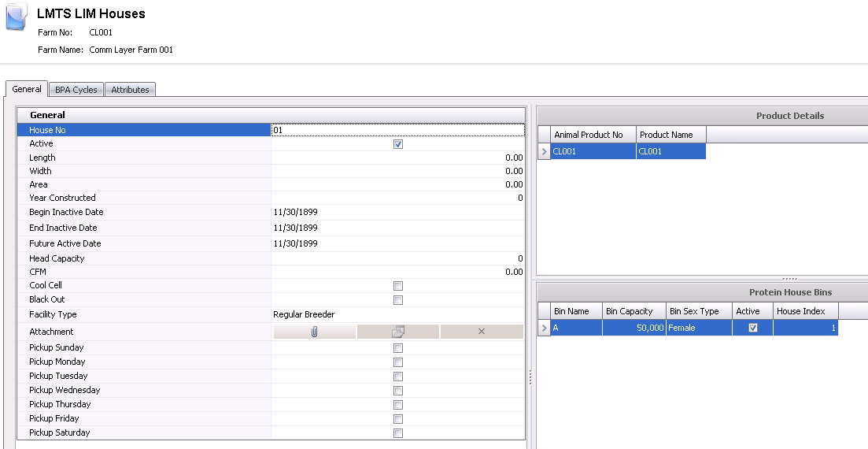Check the Pickup Sunday checkbox
The width and height of the screenshot is (868, 449).
398,348
